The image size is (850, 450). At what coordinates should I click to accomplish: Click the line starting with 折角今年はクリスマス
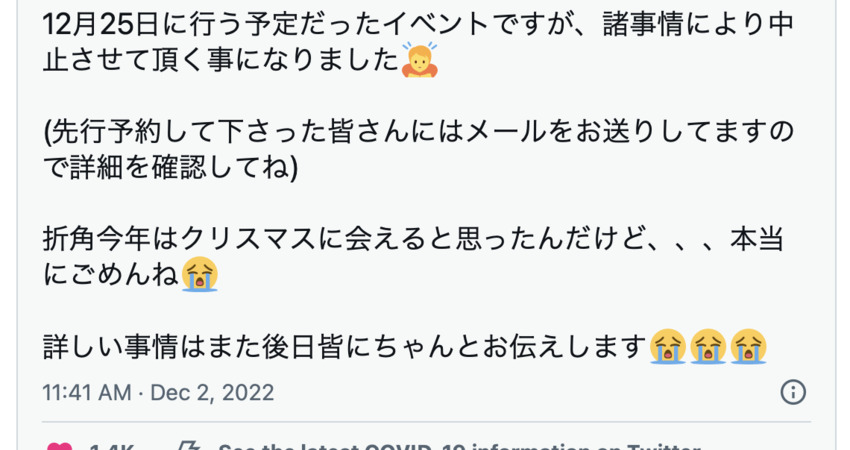(413, 256)
